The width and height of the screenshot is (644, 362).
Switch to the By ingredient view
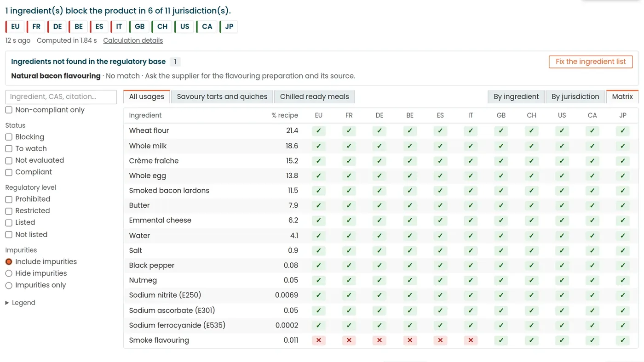[x=516, y=96]
